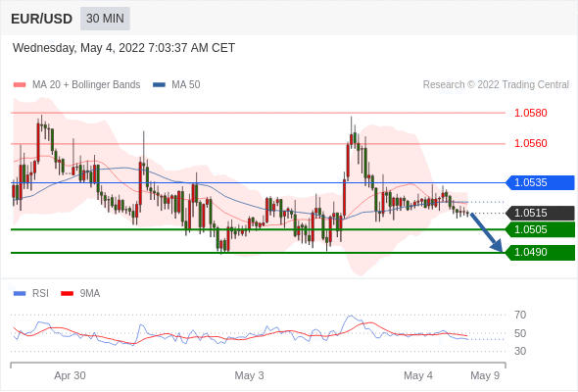Screen dimensions: 578x392
Task: Click the red 1.0560 resistance label
Action: click(x=530, y=143)
